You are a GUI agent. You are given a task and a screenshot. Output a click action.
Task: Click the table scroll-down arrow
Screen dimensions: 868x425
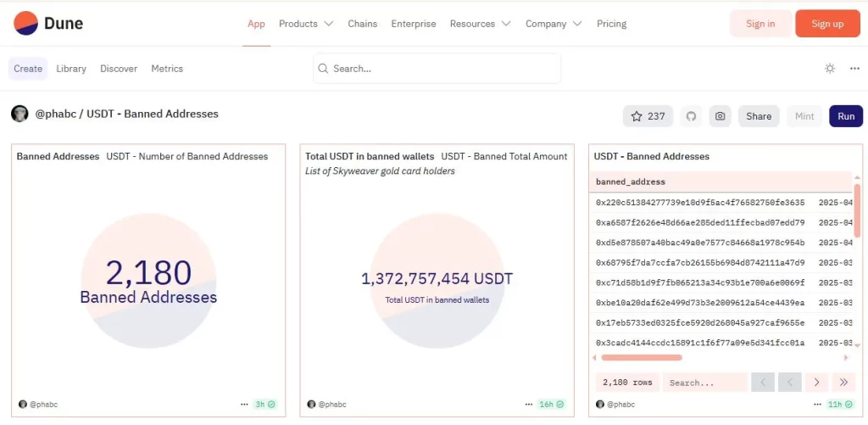pos(858,346)
